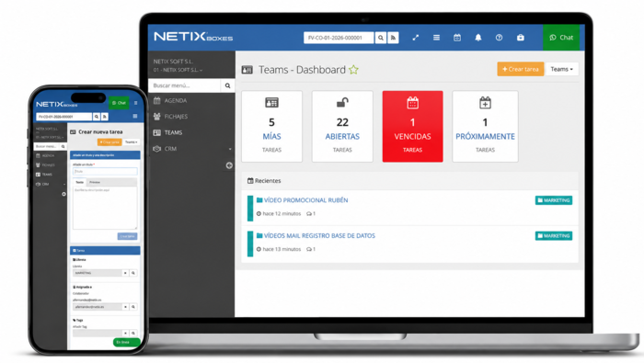
Task: Tap the green 'En línea' button on phone
Action: click(127, 342)
